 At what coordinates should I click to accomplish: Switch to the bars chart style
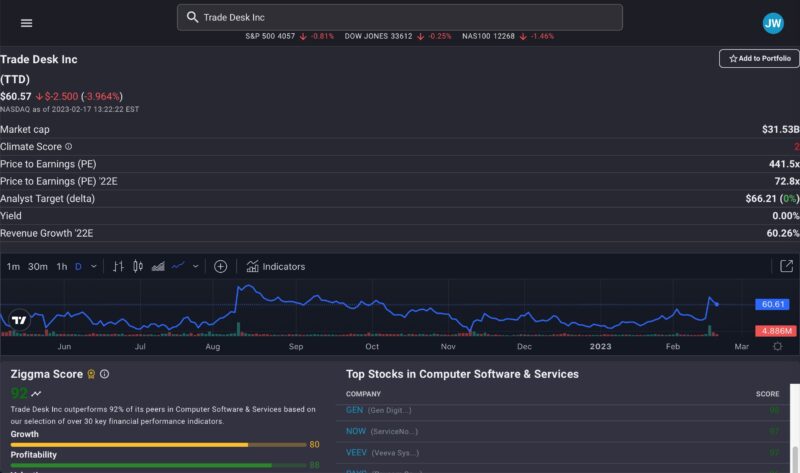click(x=118, y=266)
